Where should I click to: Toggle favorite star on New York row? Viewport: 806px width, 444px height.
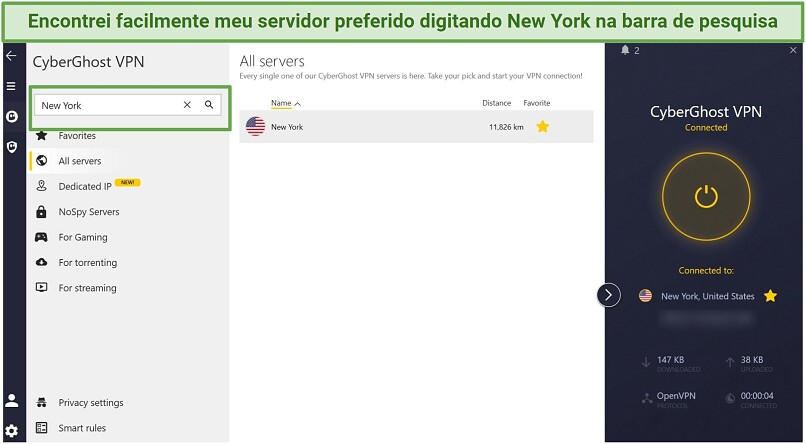[x=543, y=126]
